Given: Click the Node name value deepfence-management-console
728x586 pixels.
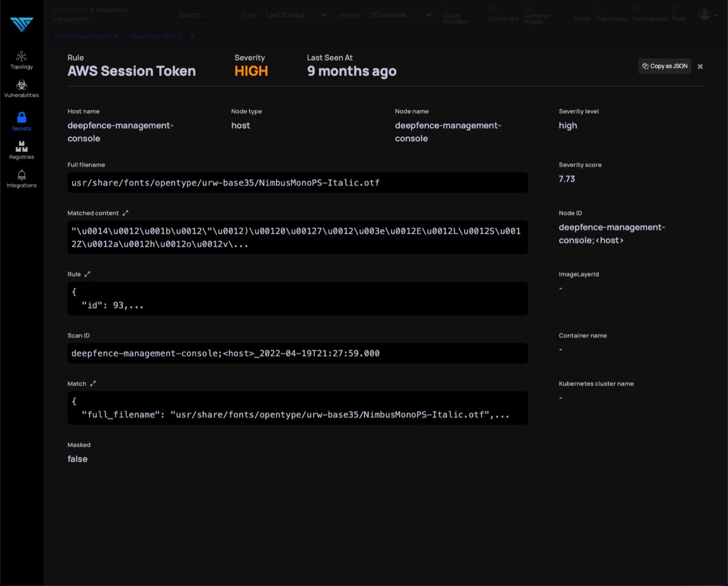Looking at the screenshot, I should (x=448, y=132).
